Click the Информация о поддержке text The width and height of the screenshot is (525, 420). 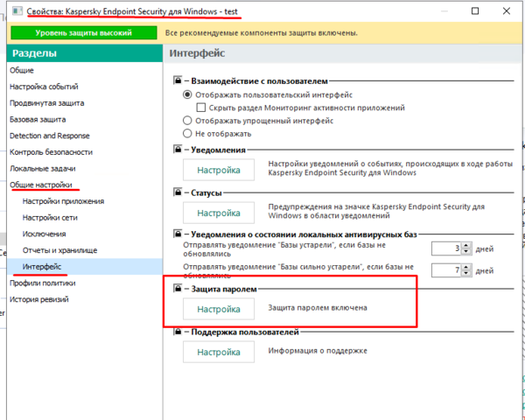point(318,351)
